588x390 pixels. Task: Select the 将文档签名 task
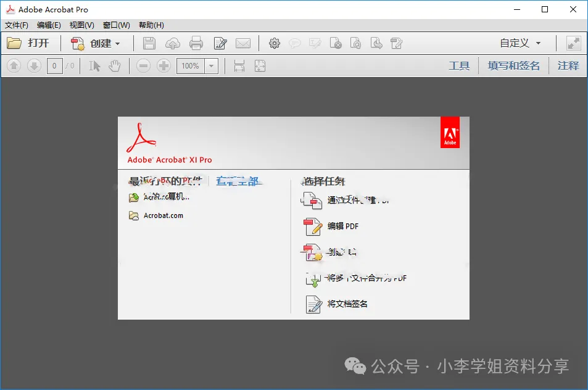347,304
